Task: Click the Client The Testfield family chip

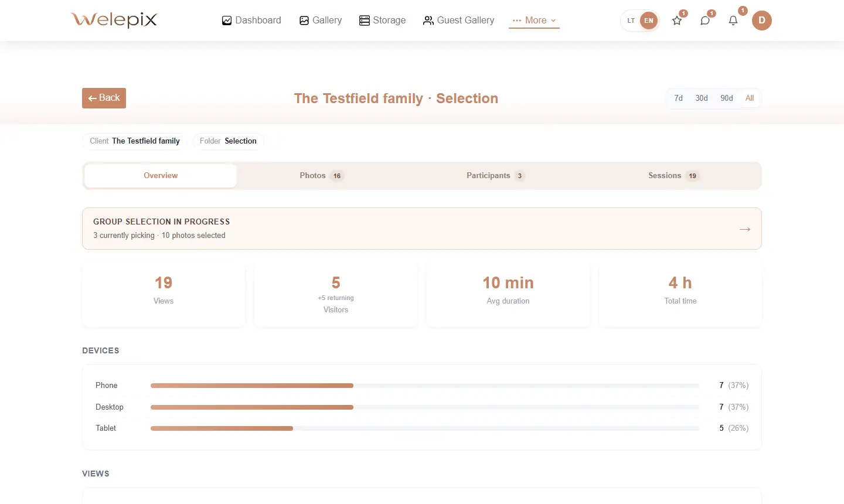Action: [x=135, y=141]
